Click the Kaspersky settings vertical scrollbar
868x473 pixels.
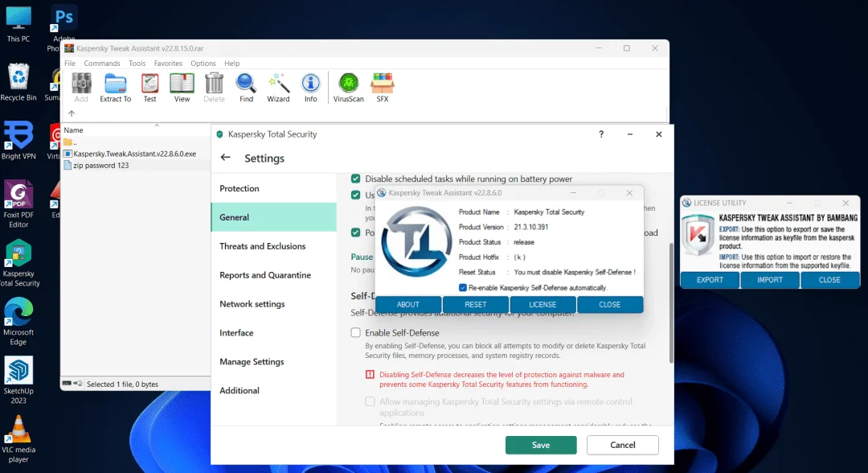(x=671, y=302)
